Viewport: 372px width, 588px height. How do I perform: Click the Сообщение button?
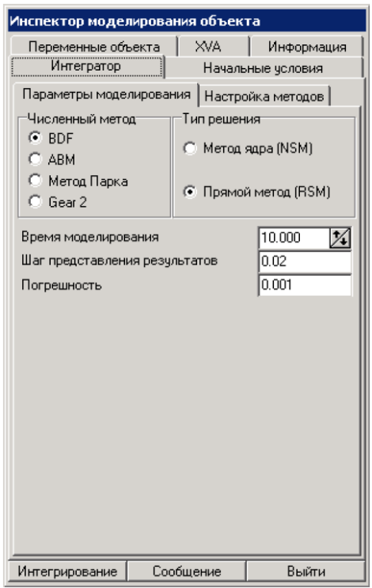tap(187, 571)
